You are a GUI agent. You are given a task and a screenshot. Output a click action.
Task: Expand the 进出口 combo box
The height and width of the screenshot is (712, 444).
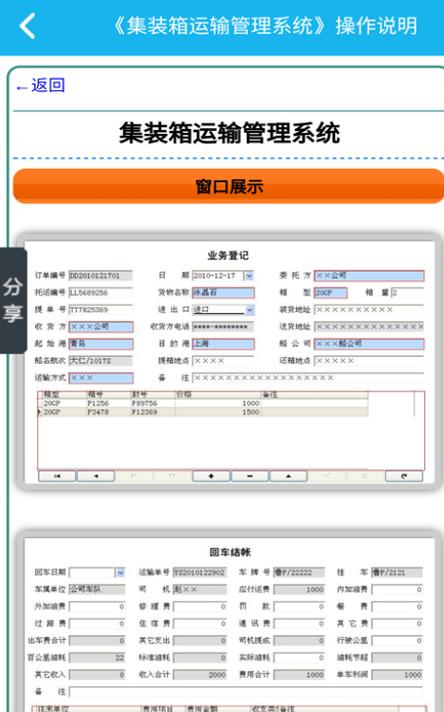coord(250,310)
